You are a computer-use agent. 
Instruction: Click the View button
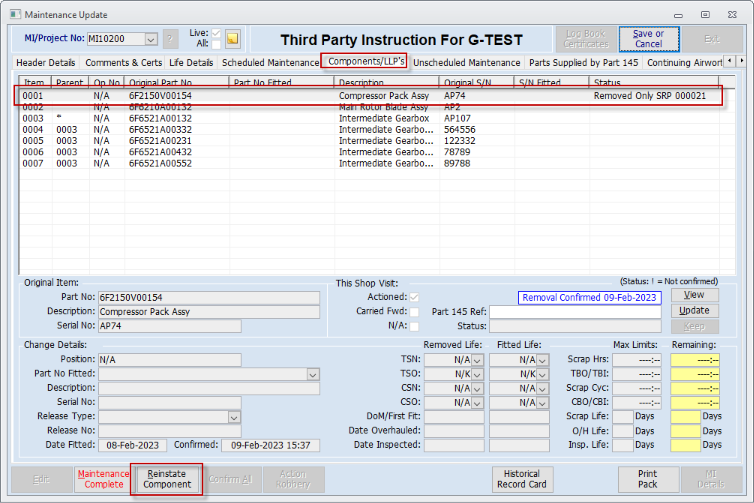[x=694, y=295]
